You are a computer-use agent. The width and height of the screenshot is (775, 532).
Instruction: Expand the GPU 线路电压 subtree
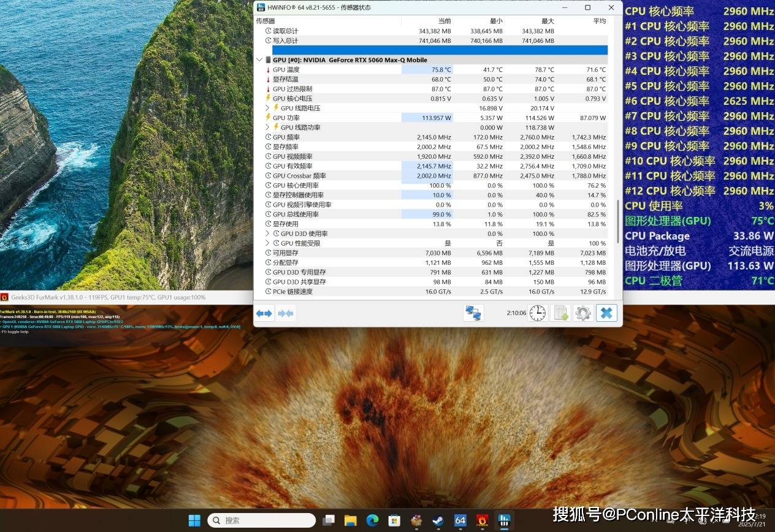(267, 108)
